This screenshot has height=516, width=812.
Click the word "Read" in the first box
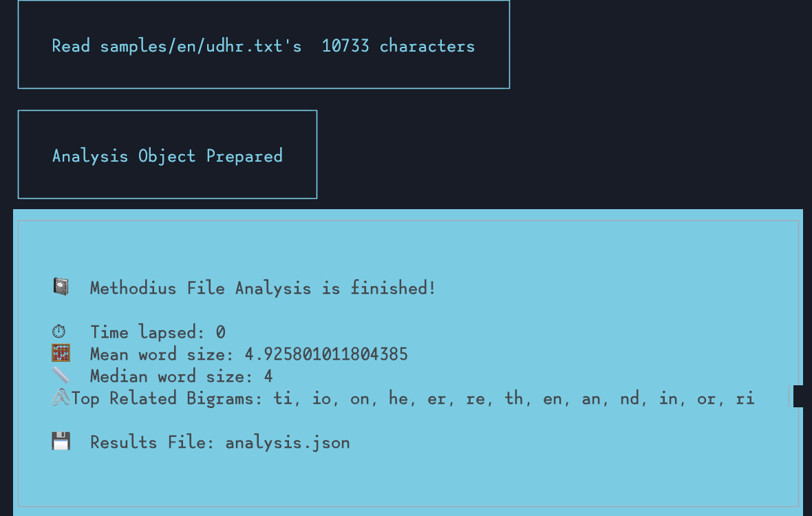(x=71, y=46)
